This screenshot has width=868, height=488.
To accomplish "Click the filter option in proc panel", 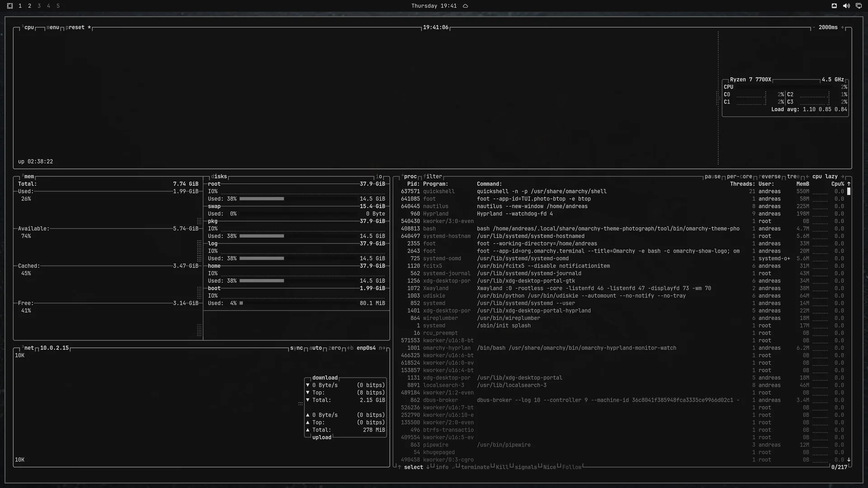I will point(433,177).
